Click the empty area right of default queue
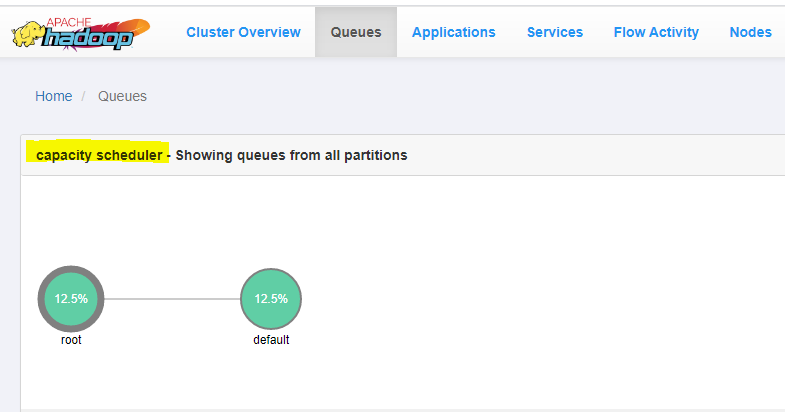 520,298
